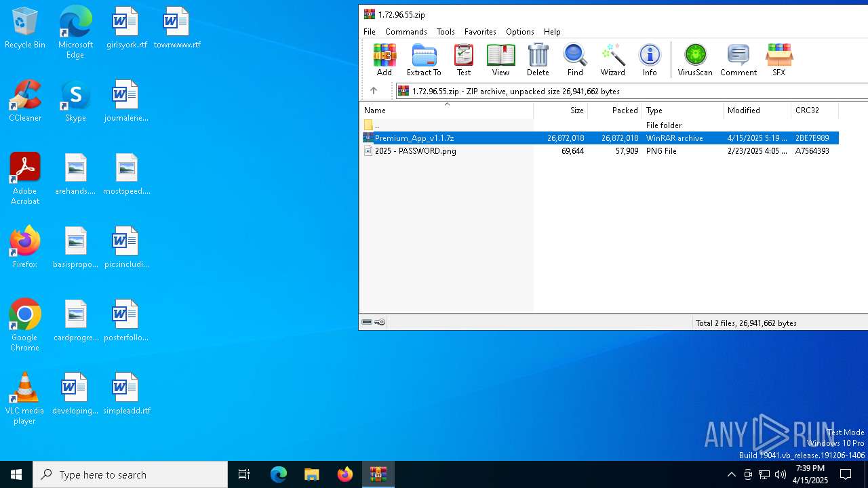Launch the Wizard tool

point(613,60)
